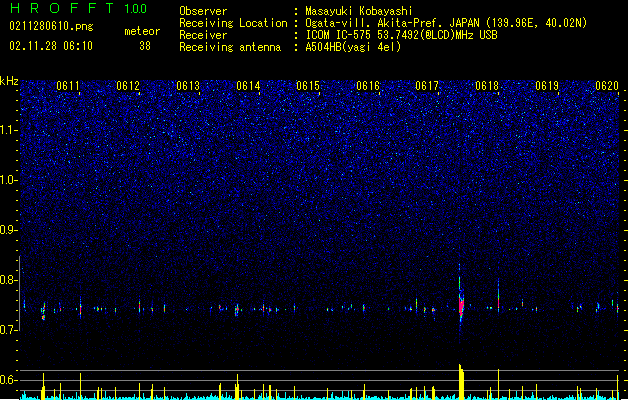
Task: Click the 'meteor' label
Action: [x=142, y=31]
